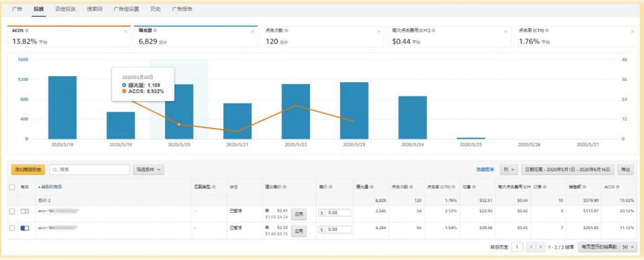Select the first ASIN row checkbox
The height and width of the screenshot is (260, 644).
tap(12, 211)
